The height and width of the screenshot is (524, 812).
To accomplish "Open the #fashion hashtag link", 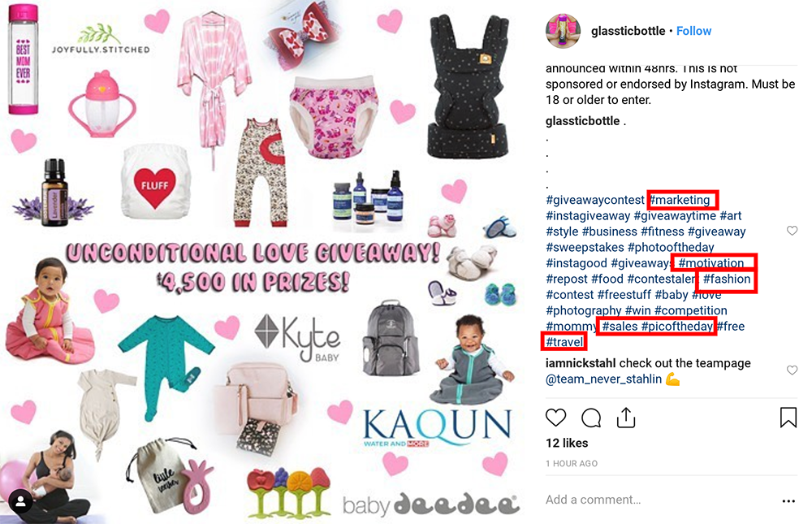I will 727,279.
